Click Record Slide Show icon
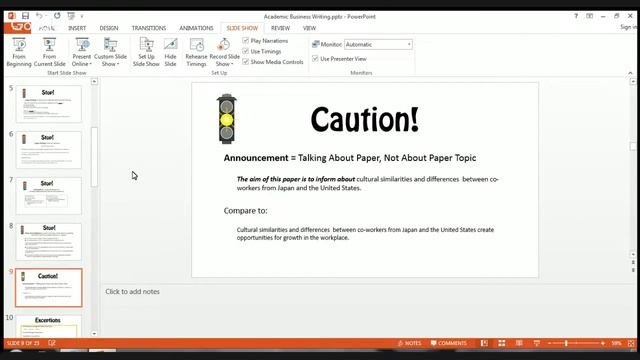The image size is (640, 360). pyautogui.click(x=224, y=45)
